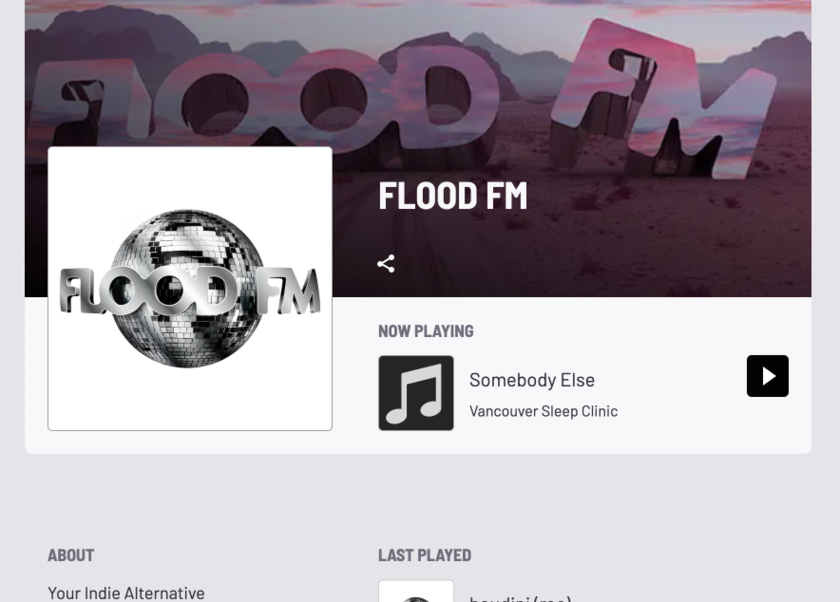The height and width of the screenshot is (602, 840).
Task: Select the ABOUT section heading
Action: (71, 555)
